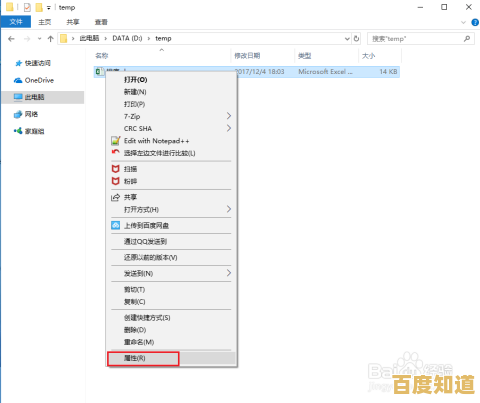Switch to the 共享 ribbon tab

tap(73, 22)
